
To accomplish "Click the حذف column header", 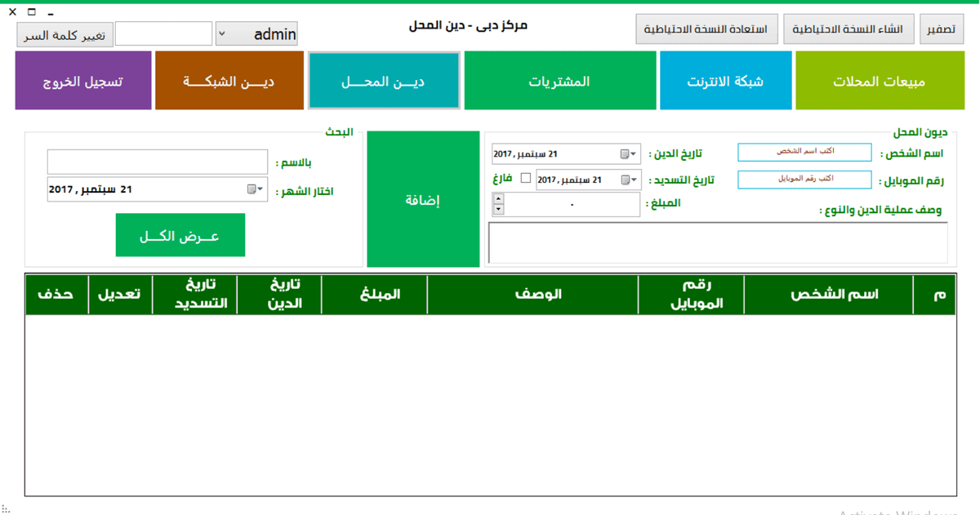I will coord(56,295).
